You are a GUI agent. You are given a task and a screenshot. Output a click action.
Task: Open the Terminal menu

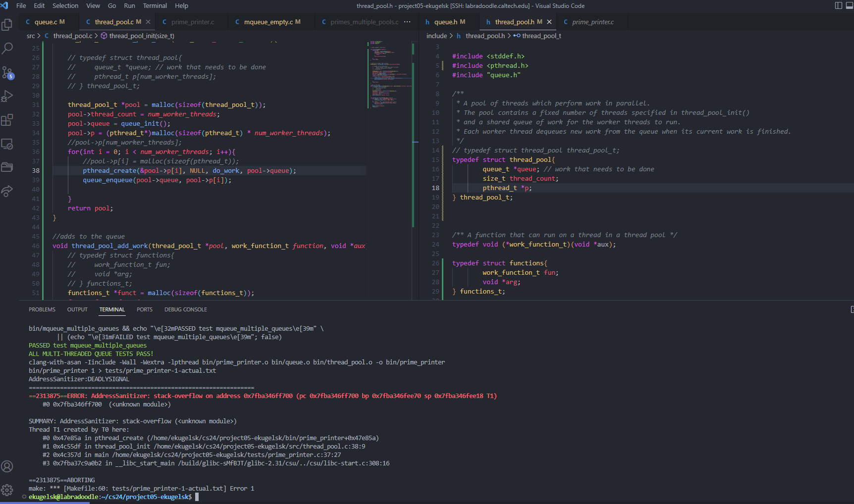click(155, 6)
